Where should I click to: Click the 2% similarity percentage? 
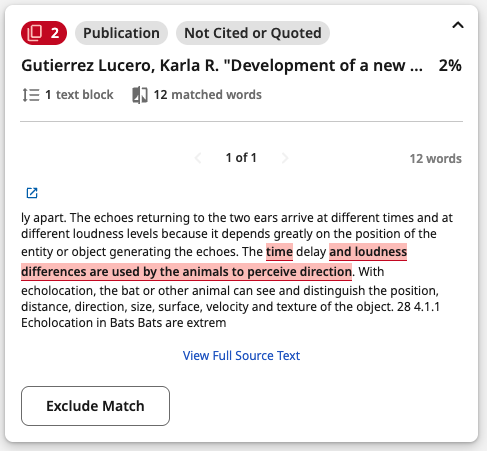(450, 65)
